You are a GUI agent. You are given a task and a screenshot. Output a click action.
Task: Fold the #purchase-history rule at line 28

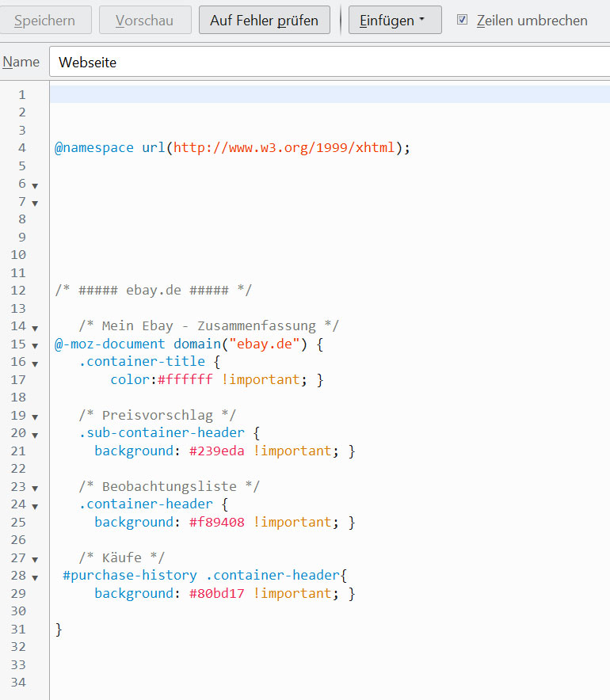35,576
